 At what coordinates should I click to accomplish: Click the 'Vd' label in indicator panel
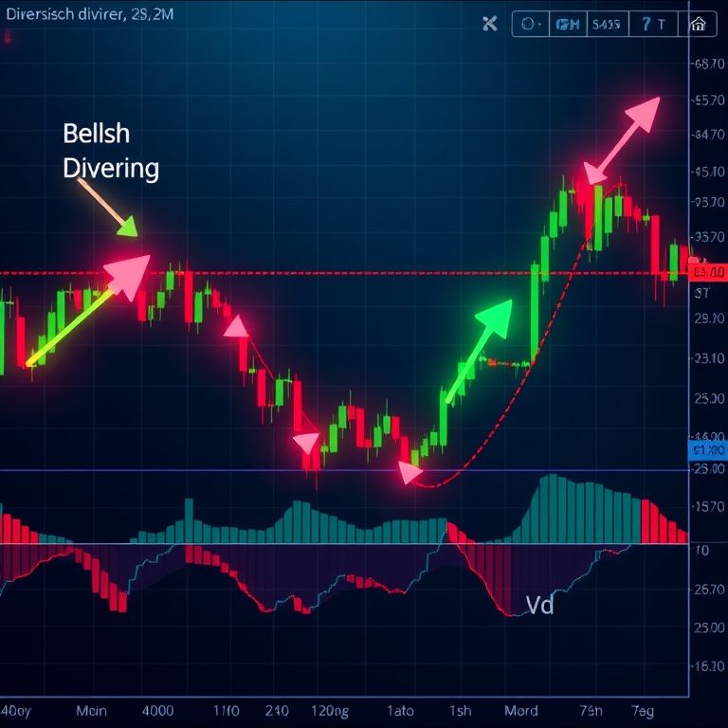(x=538, y=606)
